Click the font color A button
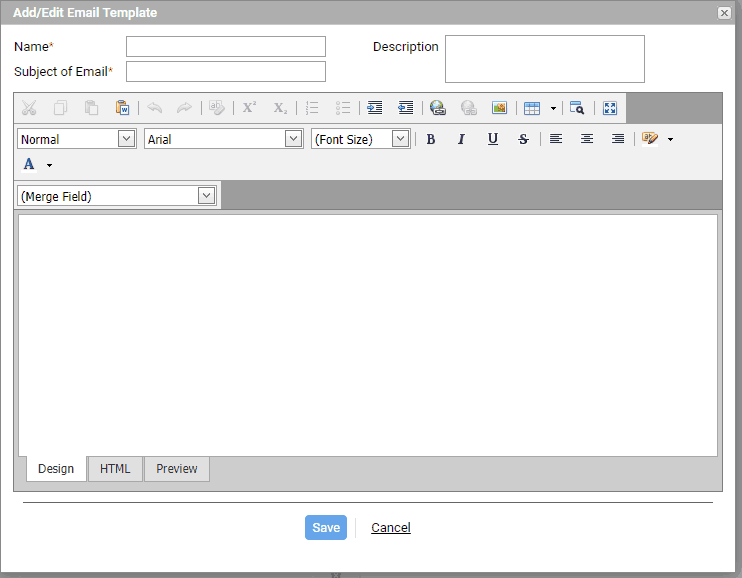 pos(29,164)
